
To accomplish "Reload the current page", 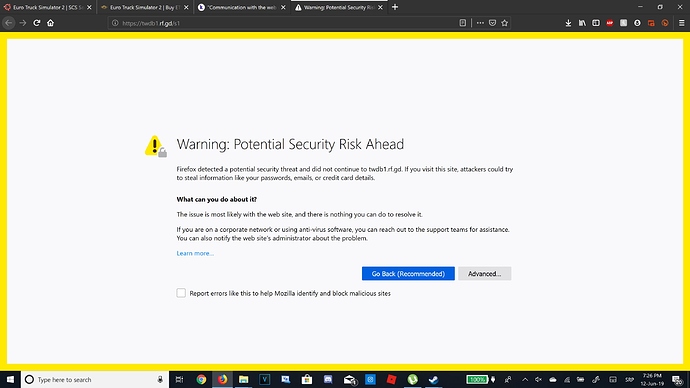I will [x=37, y=23].
